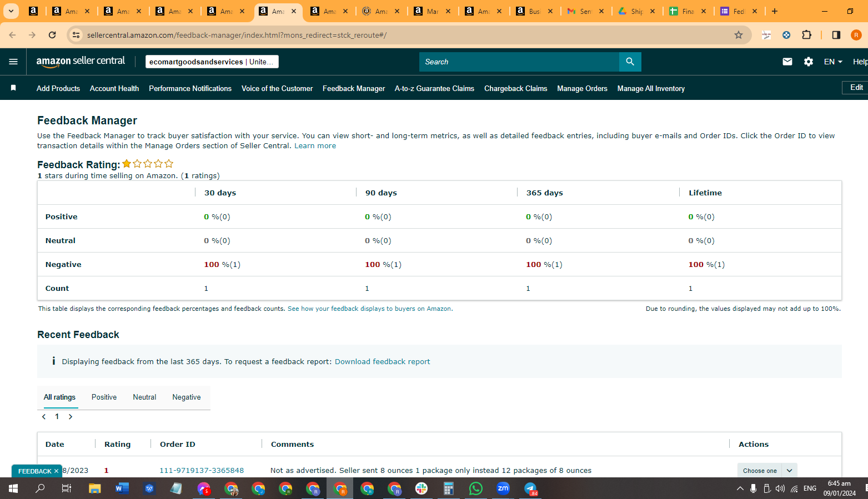Click the Edit button in the navigation bar
868x499 pixels.
point(856,88)
